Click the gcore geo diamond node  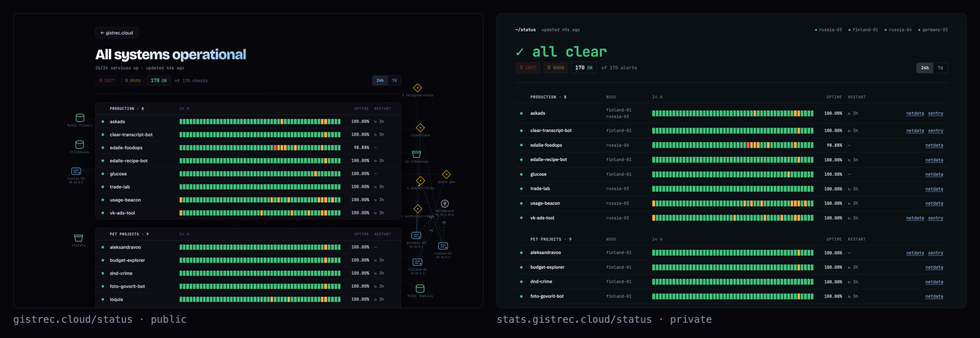click(446, 174)
